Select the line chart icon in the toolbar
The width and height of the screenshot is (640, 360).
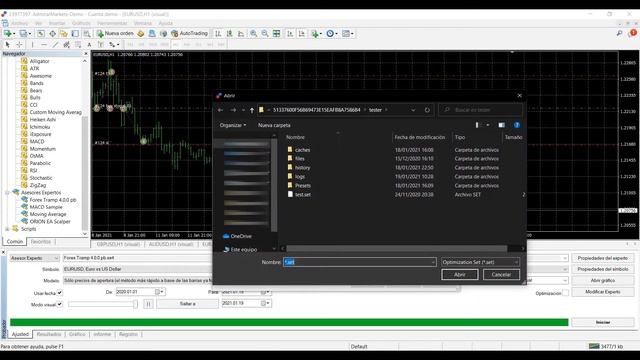tap(241, 33)
